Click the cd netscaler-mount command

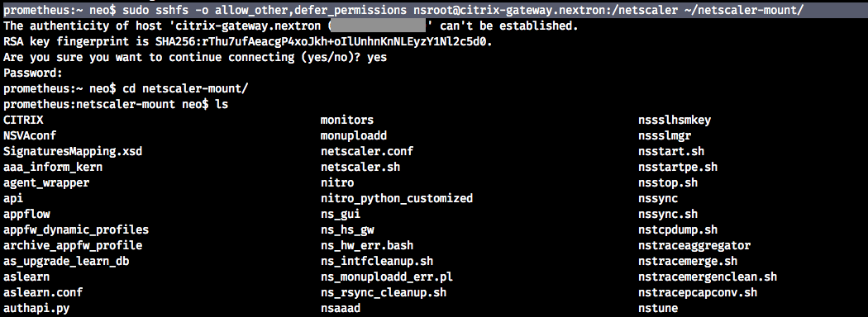click(x=177, y=88)
